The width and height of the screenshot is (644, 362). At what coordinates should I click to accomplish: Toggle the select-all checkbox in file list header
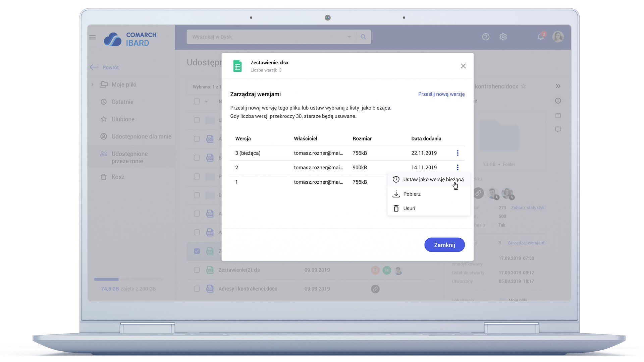197,102
